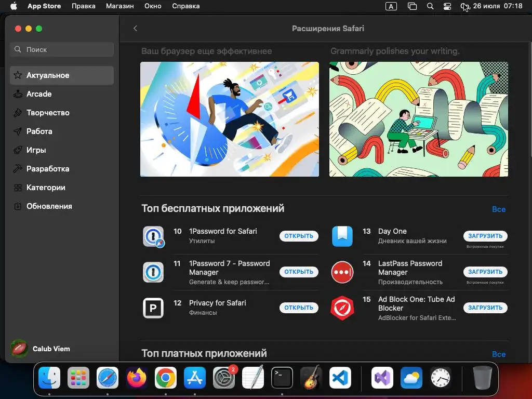Open the Trash in the Dock
The image size is (532, 399).
(482, 378)
